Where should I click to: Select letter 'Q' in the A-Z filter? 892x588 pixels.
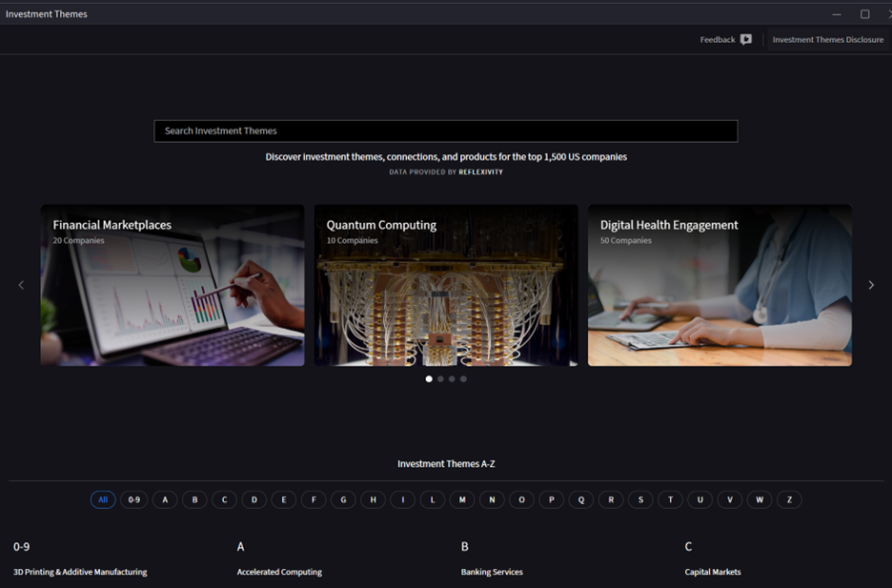[580, 498]
